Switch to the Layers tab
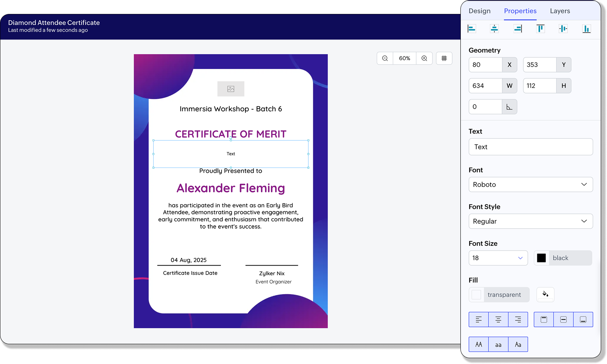The width and height of the screenshot is (607, 364). pos(560,11)
